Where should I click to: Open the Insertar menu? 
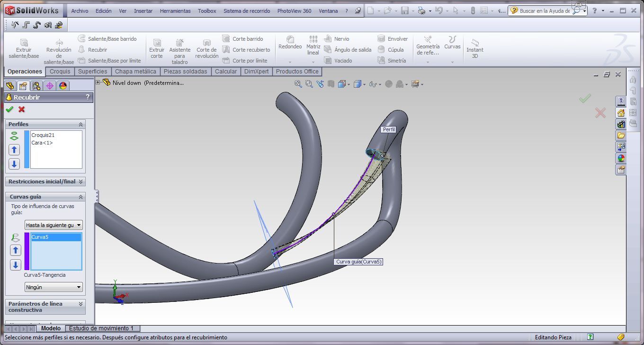click(143, 11)
